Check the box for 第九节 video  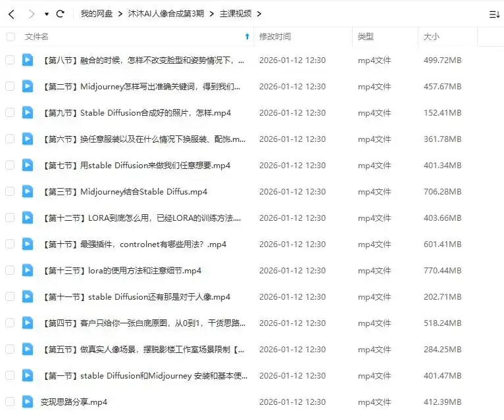click(x=10, y=112)
